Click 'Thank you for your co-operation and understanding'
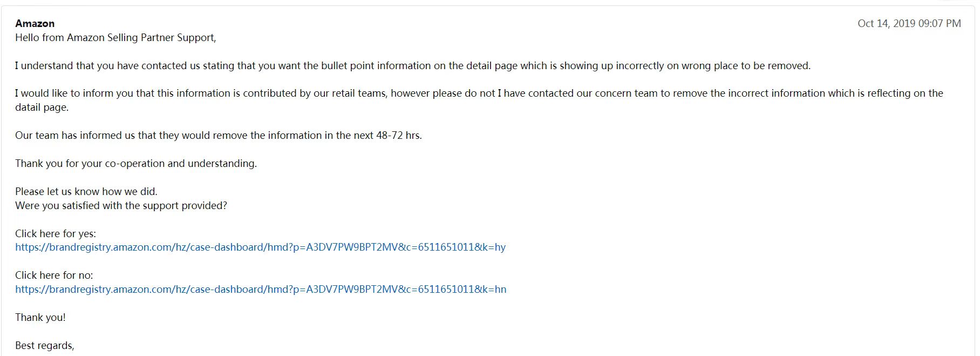 point(136,164)
